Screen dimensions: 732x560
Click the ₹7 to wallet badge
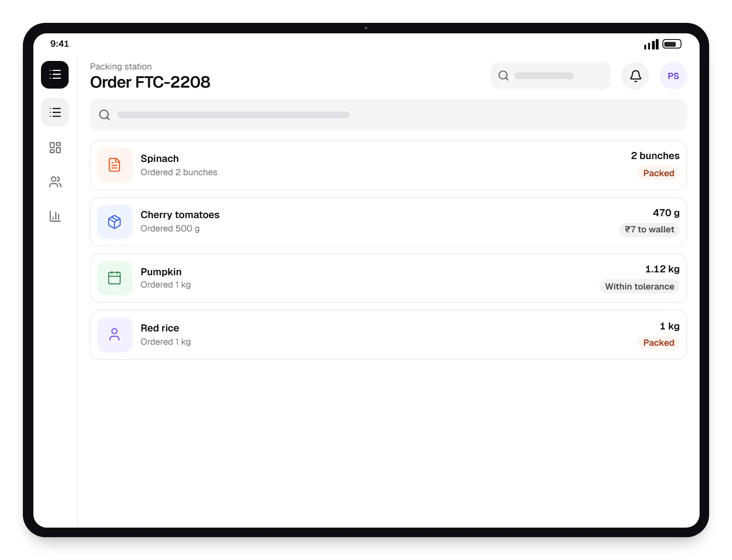(650, 230)
